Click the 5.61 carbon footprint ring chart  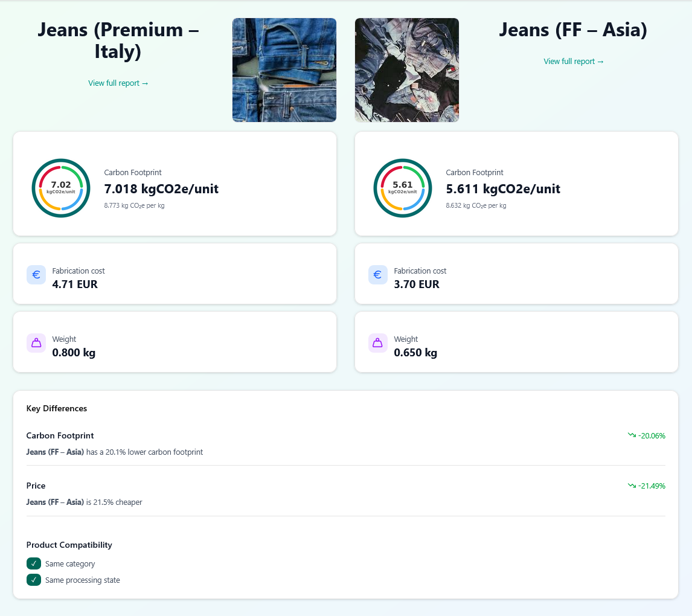(403, 188)
